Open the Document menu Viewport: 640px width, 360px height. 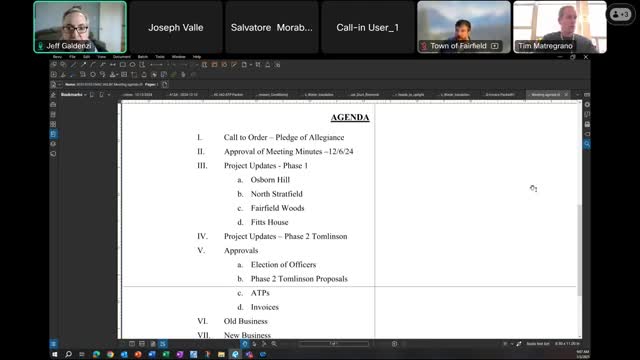coord(122,57)
